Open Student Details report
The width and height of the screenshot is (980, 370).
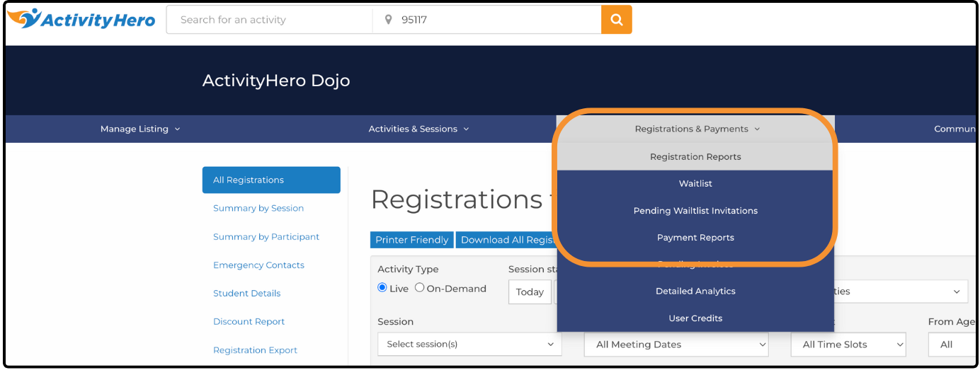point(246,294)
